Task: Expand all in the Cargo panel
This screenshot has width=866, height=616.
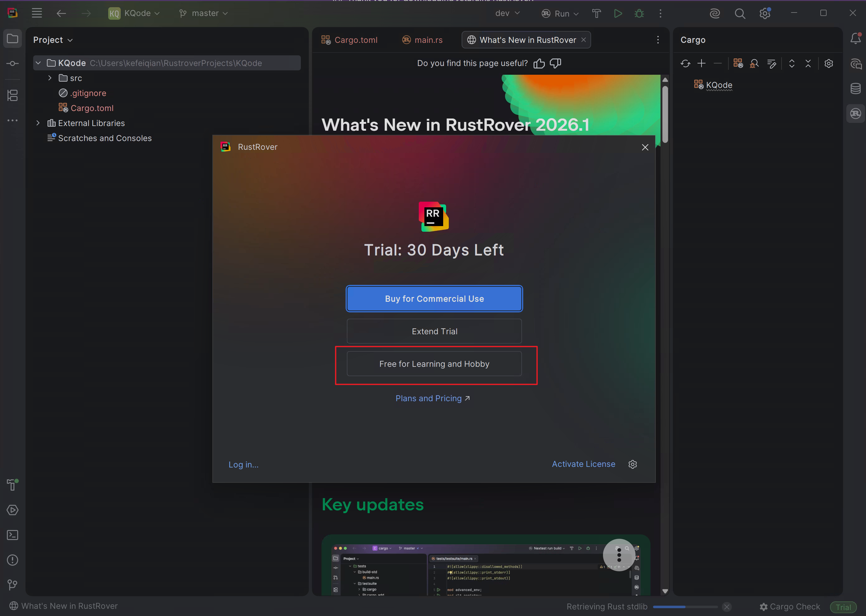Action: click(792, 63)
